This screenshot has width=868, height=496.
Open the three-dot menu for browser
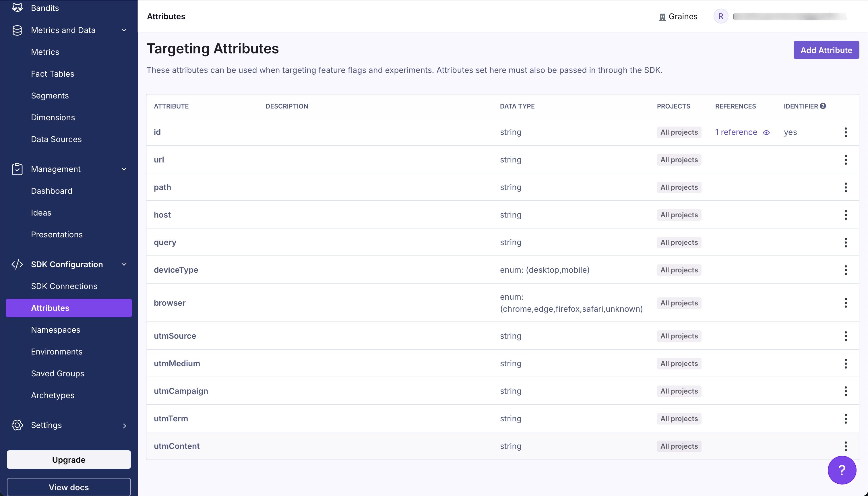pos(846,303)
